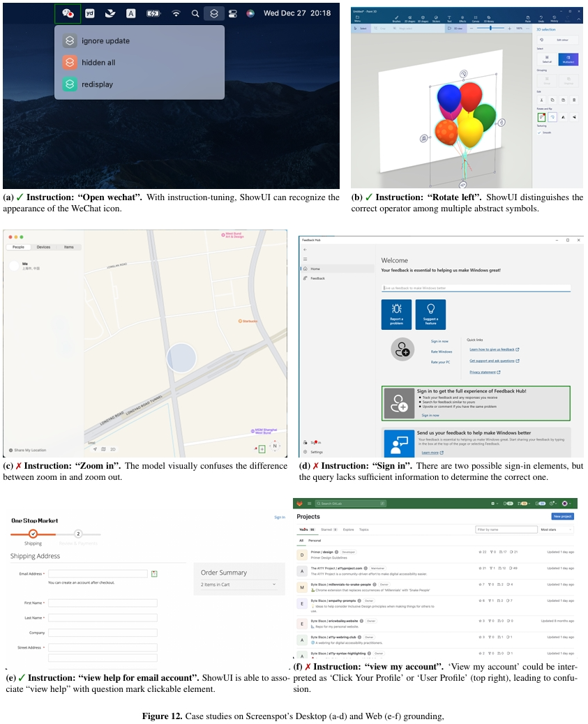Zoom in with plus button on Find My map

click(262, 448)
